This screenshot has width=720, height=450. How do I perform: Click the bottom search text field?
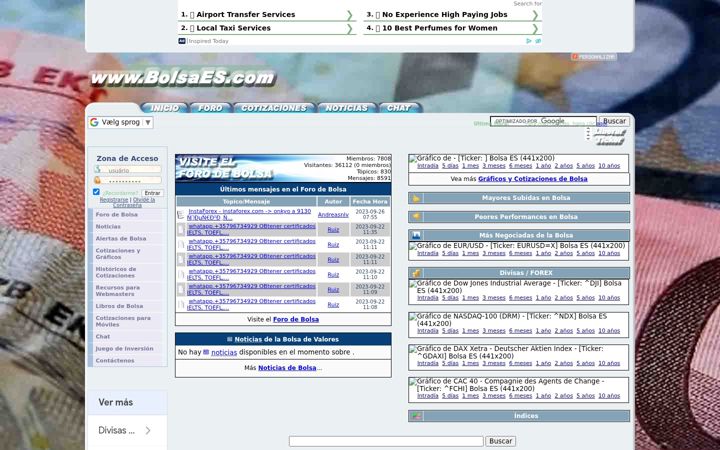[386, 441]
